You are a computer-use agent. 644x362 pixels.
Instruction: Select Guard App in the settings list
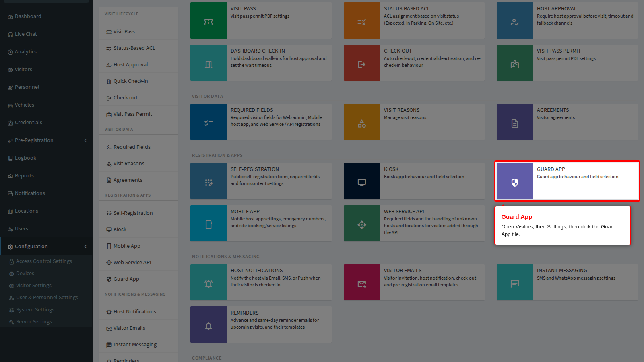tap(138, 279)
